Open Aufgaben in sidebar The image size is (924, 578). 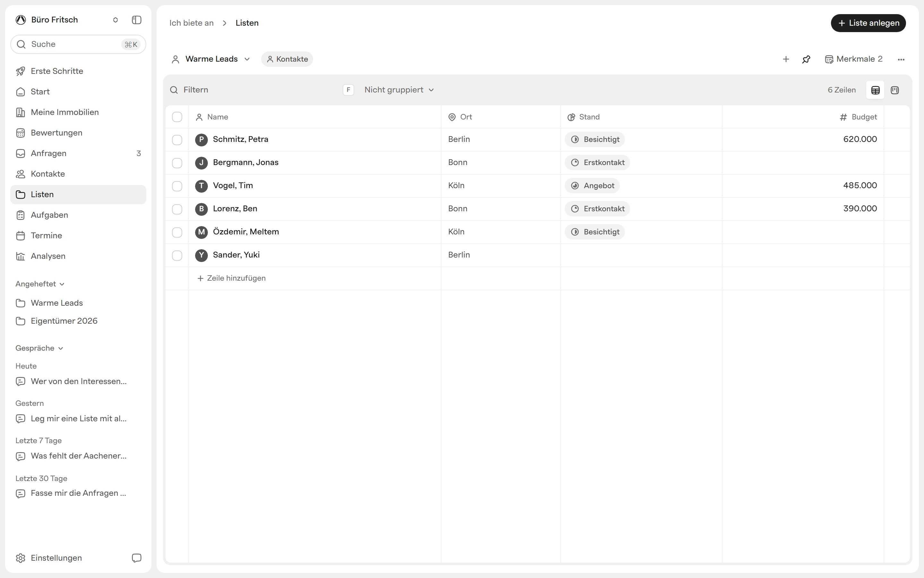[x=78, y=215]
